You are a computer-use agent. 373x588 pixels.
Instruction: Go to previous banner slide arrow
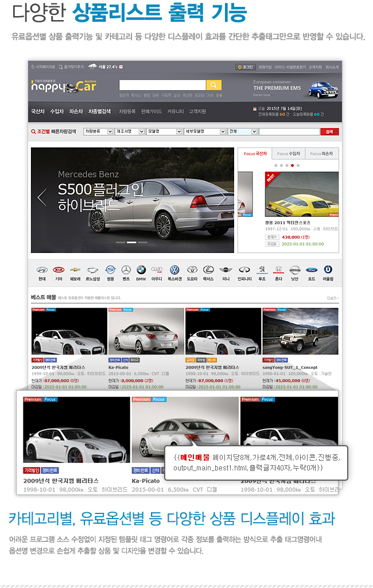click(42, 197)
